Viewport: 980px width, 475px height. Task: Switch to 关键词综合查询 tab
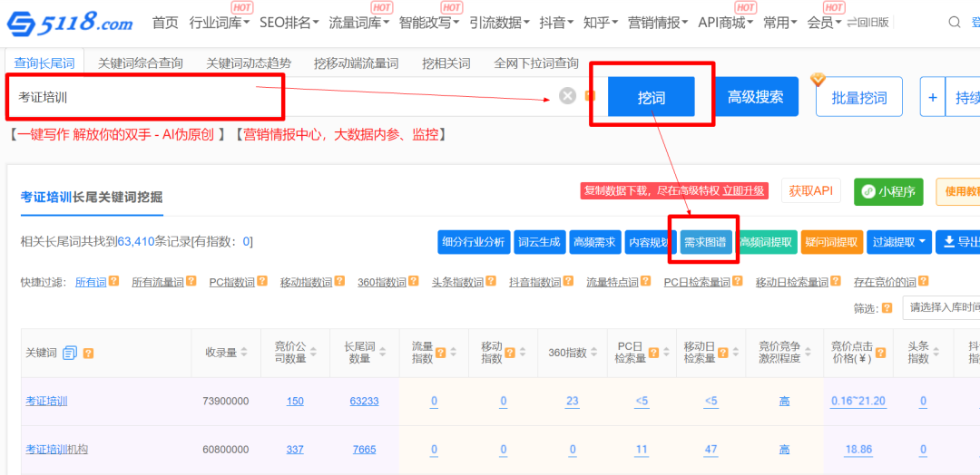(x=140, y=63)
